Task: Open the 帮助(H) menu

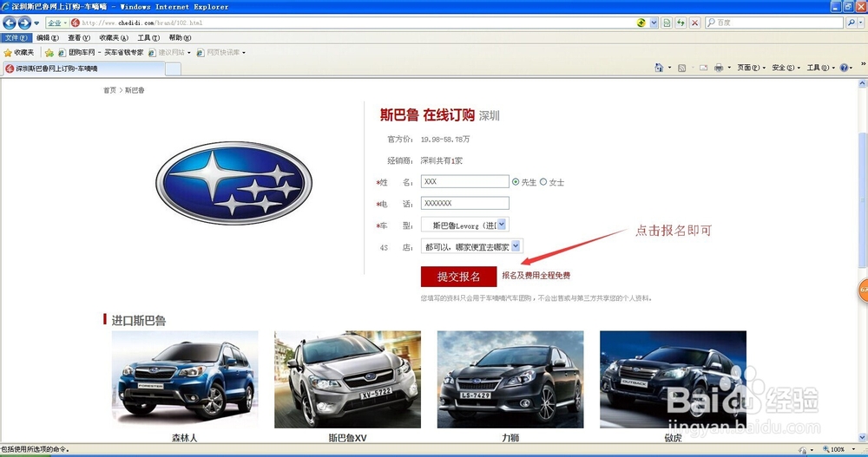Action: point(180,37)
